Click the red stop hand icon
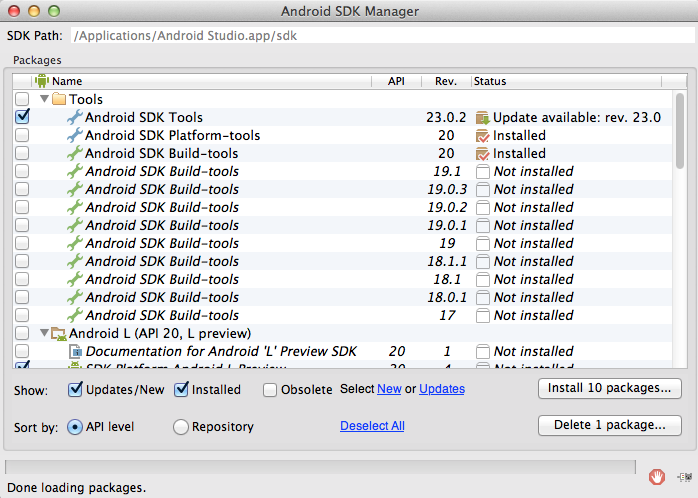The image size is (698, 498). tap(657, 477)
